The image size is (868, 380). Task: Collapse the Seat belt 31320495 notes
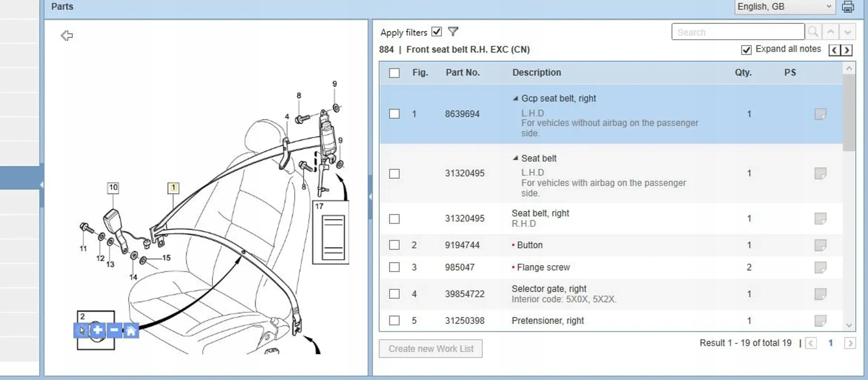coord(516,158)
